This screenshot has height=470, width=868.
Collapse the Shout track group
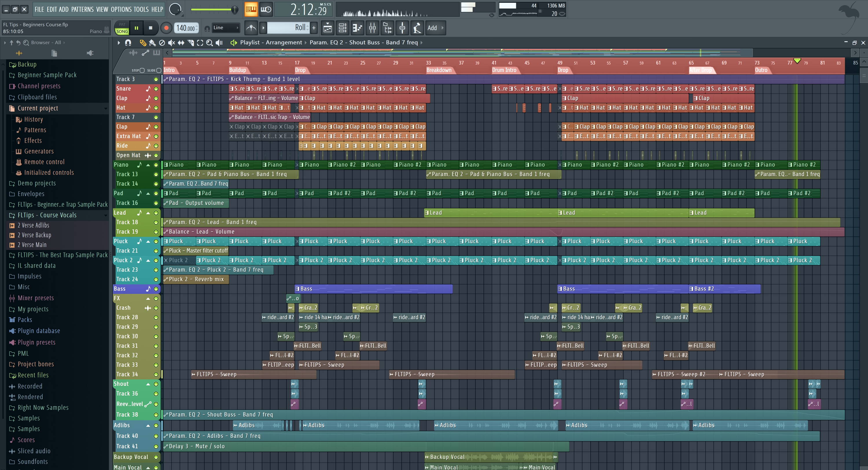click(x=148, y=384)
